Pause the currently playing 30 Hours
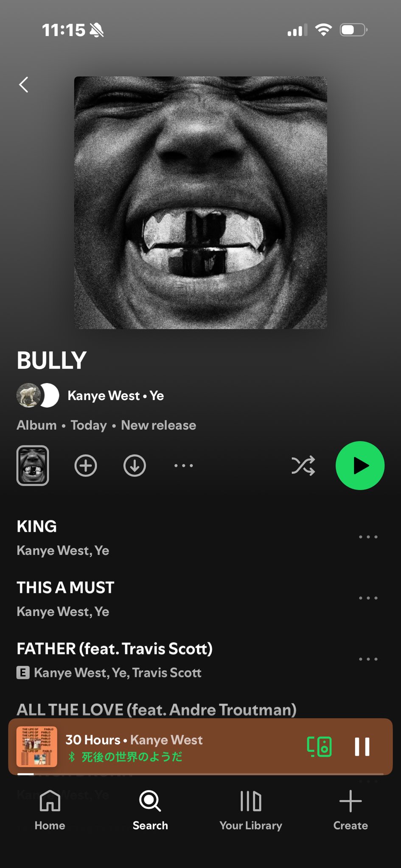This screenshot has width=401, height=868. point(362,747)
